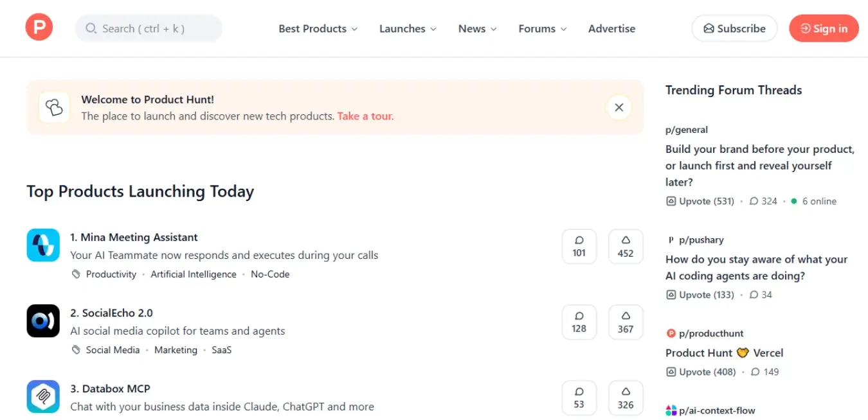Select the Marketing topic tag
Image resolution: width=868 pixels, height=420 pixels.
coord(176,350)
